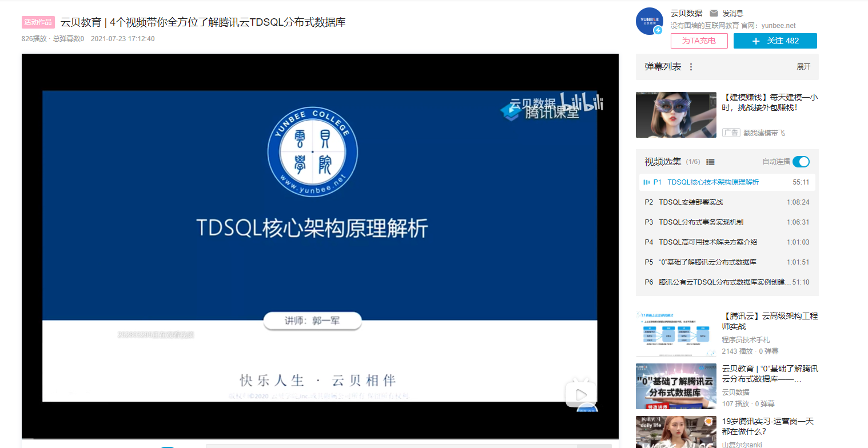Screen dimensions: 868x448
Task: Open uploader 程序员技术手札
Action: coord(746,340)
